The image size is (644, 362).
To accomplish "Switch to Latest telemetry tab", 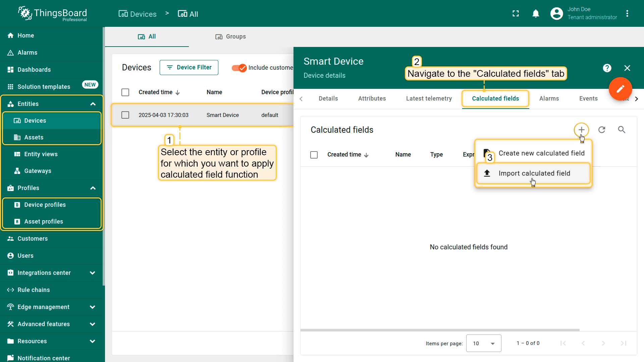I will [x=429, y=99].
